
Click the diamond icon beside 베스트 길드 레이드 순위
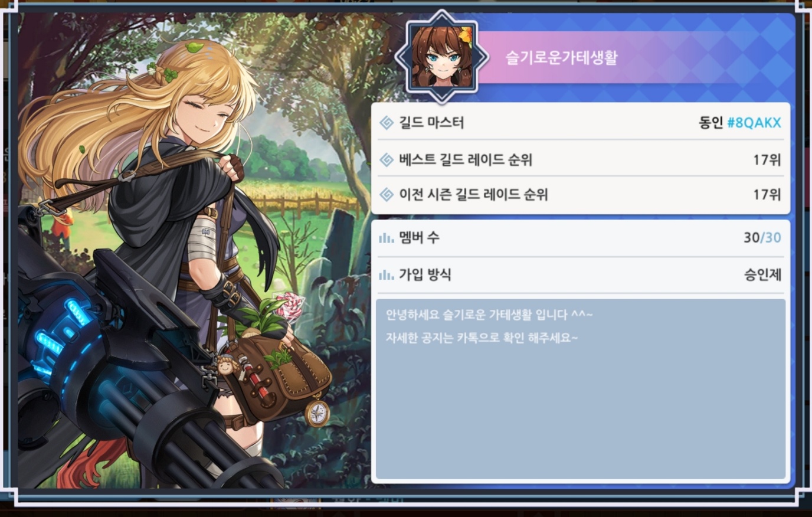coord(387,159)
